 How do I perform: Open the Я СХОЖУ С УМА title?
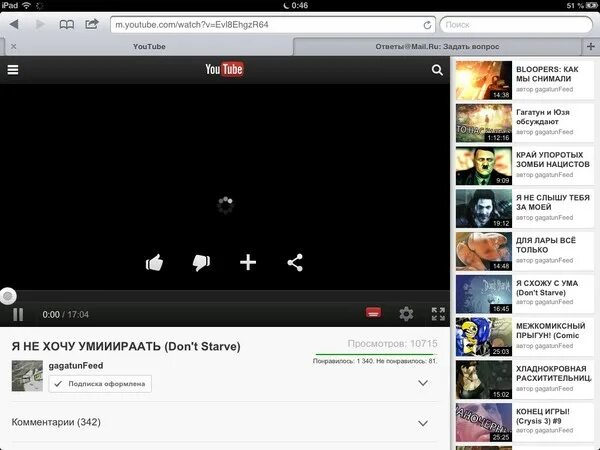(547, 288)
